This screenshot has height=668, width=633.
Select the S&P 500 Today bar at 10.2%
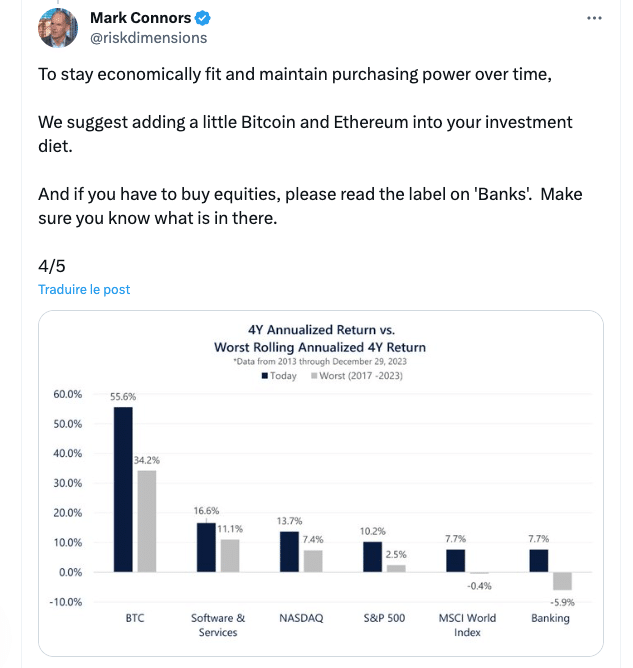(372, 556)
